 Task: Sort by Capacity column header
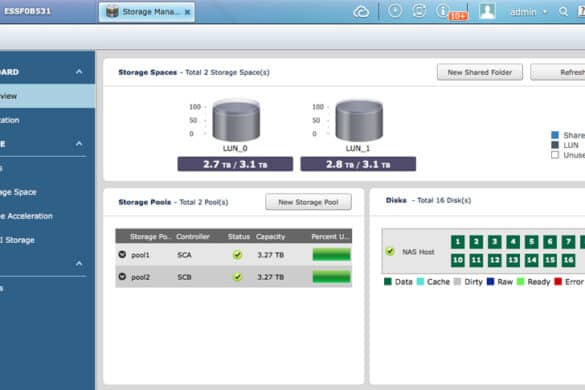(270, 237)
